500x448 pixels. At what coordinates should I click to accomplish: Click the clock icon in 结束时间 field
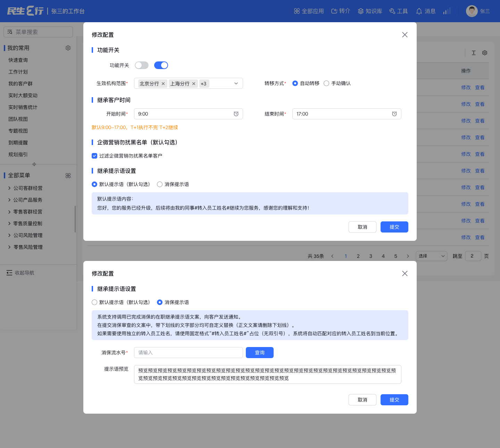[x=394, y=114]
